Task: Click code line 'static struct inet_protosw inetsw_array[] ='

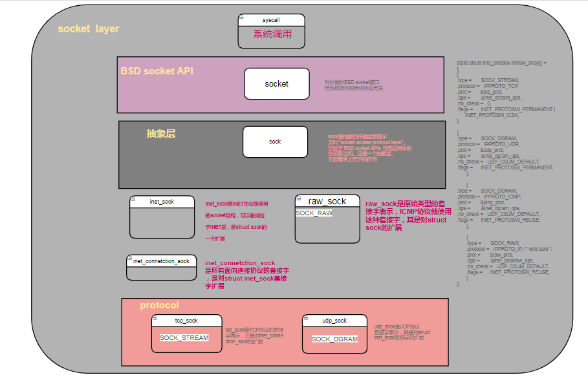Action: tap(501, 63)
